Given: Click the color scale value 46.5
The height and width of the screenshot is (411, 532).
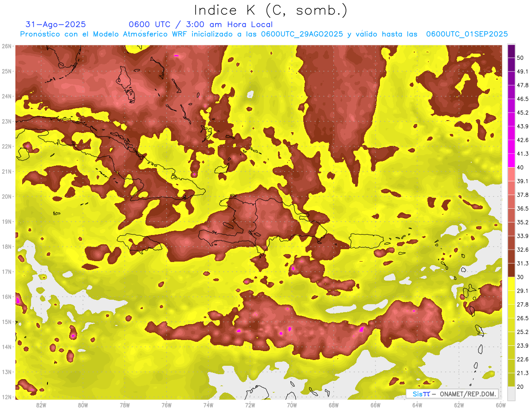Looking at the screenshot, I should [523, 99].
